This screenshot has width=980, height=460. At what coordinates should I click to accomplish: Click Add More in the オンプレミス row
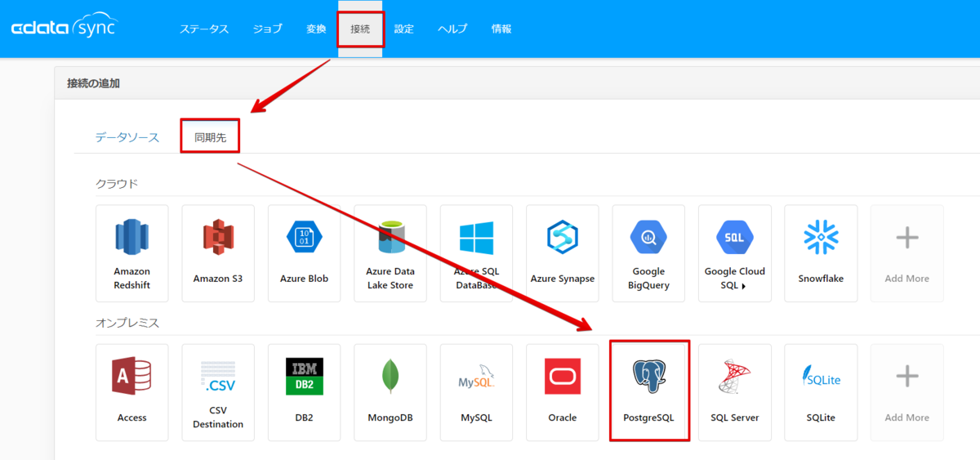coord(907,392)
